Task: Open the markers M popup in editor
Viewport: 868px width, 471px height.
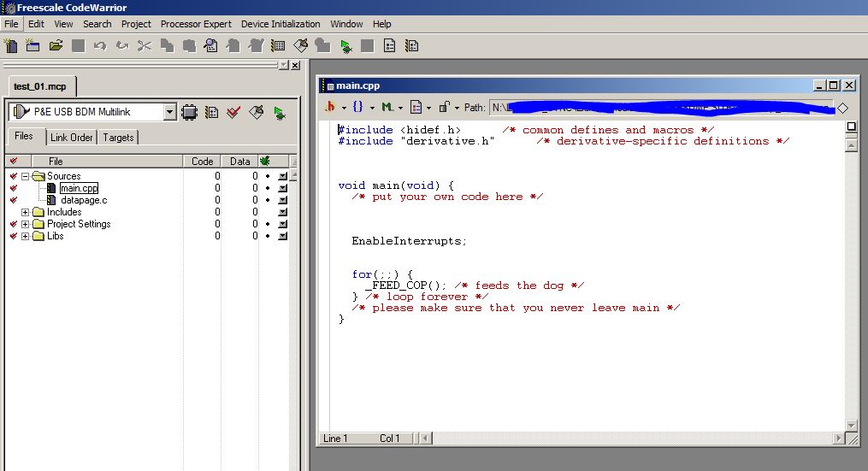Action: [392, 107]
